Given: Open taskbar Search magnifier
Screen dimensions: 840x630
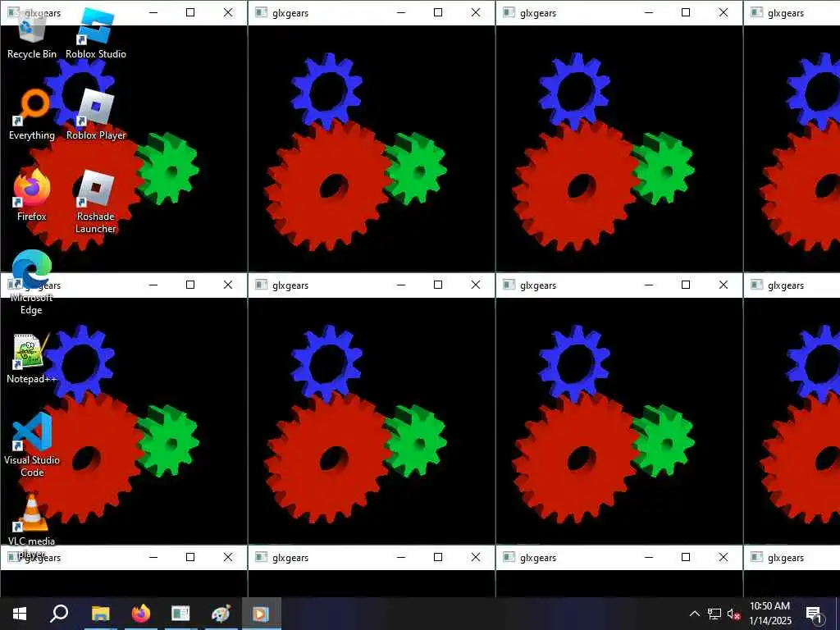Looking at the screenshot, I should tap(59, 614).
